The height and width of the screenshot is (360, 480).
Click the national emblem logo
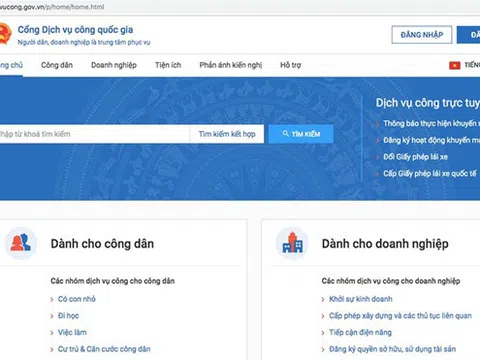5,34
